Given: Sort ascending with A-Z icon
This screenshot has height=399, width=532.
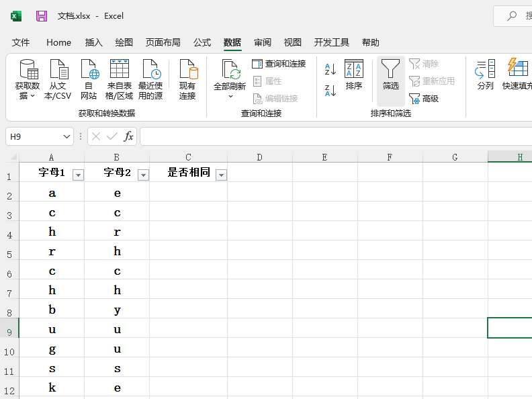Looking at the screenshot, I should [330, 69].
